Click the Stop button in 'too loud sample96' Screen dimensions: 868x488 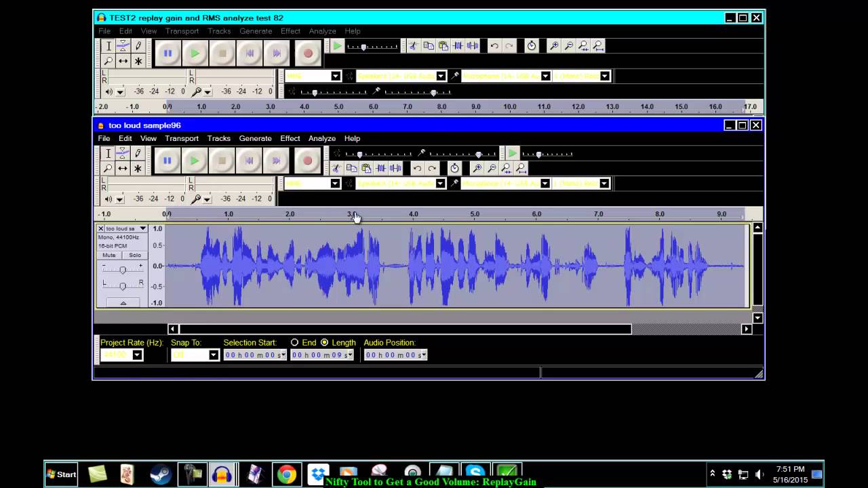tap(222, 161)
